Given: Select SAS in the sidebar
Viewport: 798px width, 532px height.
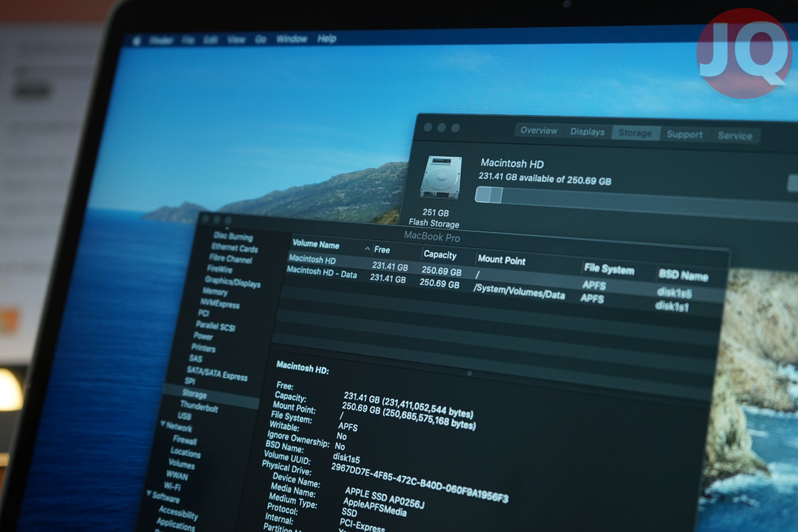Looking at the screenshot, I should (x=196, y=358).
